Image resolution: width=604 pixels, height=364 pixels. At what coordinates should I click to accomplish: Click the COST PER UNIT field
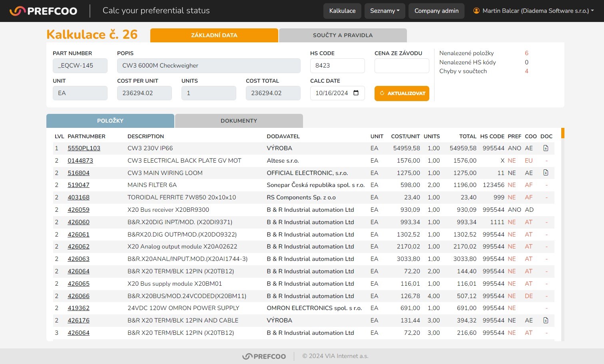click(x=144, y=93)
